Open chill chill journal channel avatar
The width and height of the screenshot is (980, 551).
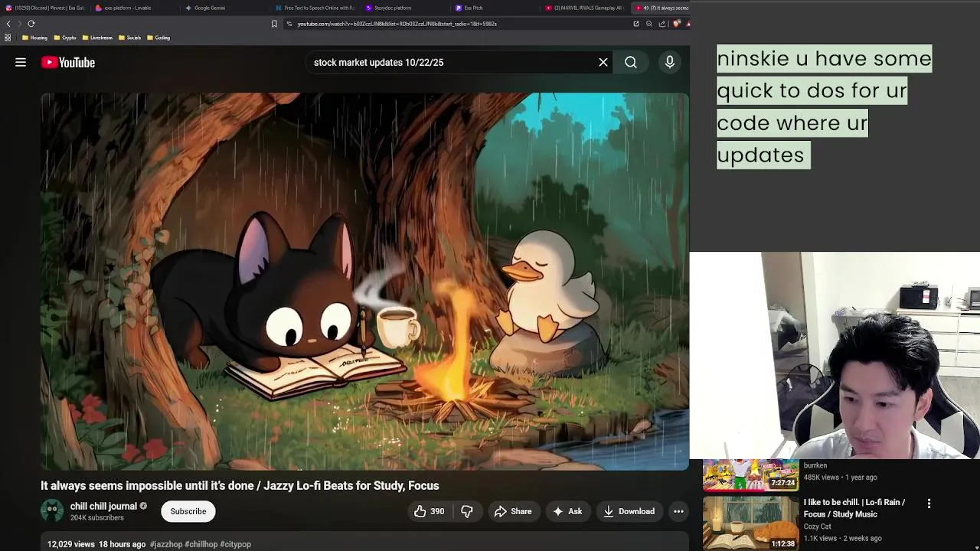(52, 511)
